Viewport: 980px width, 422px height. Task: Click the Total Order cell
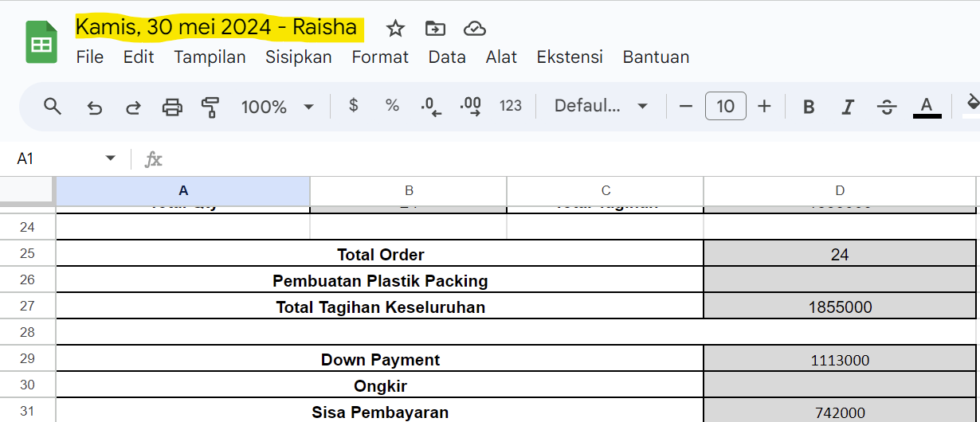(x=380, y=254)
